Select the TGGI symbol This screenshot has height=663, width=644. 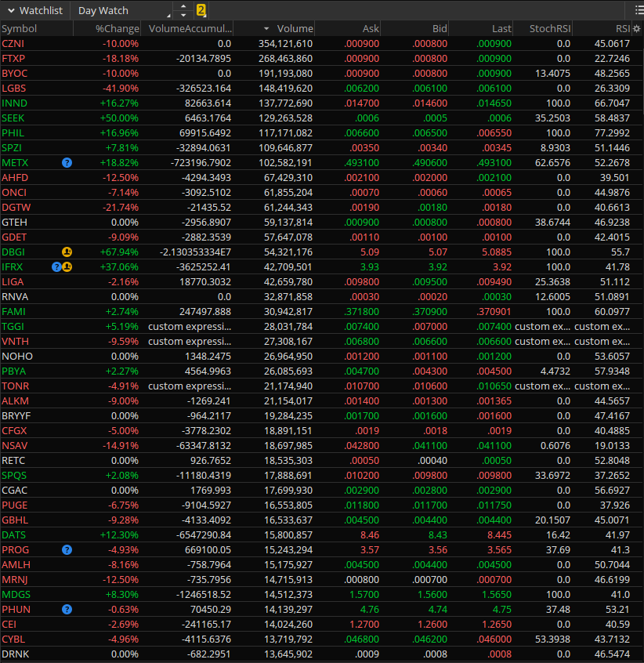pyautogui.click(x=13, y=327)
